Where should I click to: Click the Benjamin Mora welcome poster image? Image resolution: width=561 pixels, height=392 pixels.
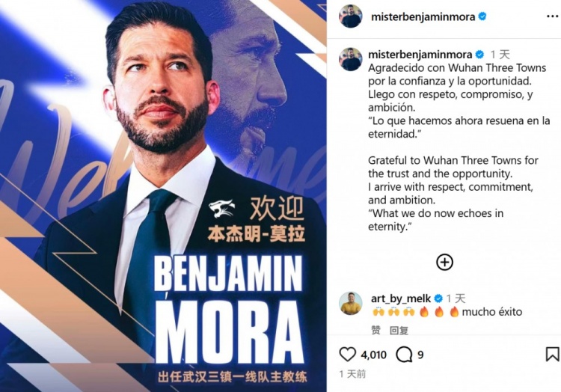click(163, 196)
